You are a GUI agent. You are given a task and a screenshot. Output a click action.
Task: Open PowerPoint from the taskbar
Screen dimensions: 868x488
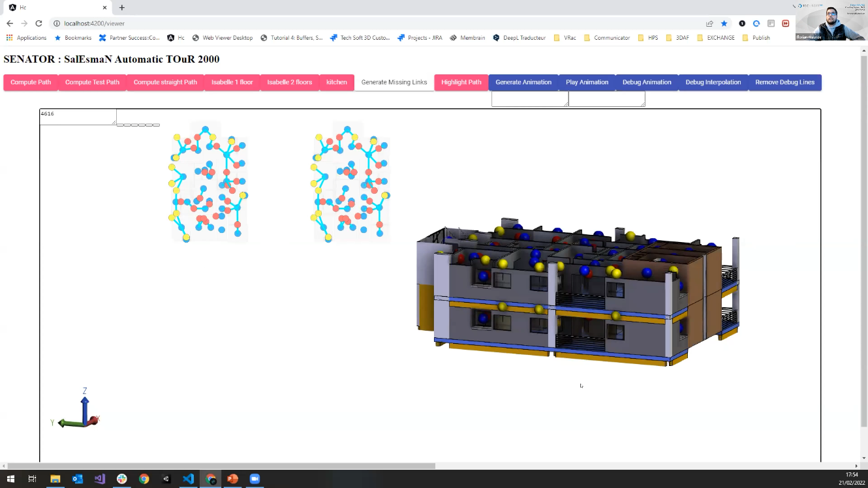tap(232, 479)
